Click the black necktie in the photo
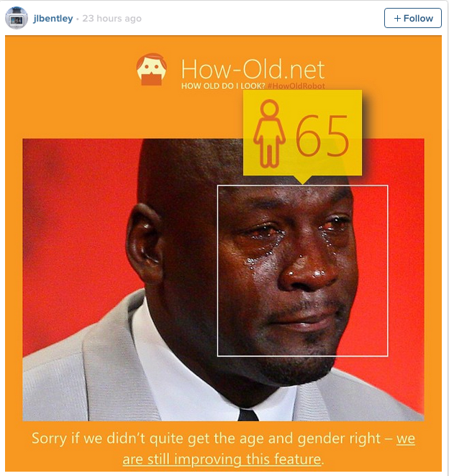Viewport: 449px width, 476px height. click(248, 414)
